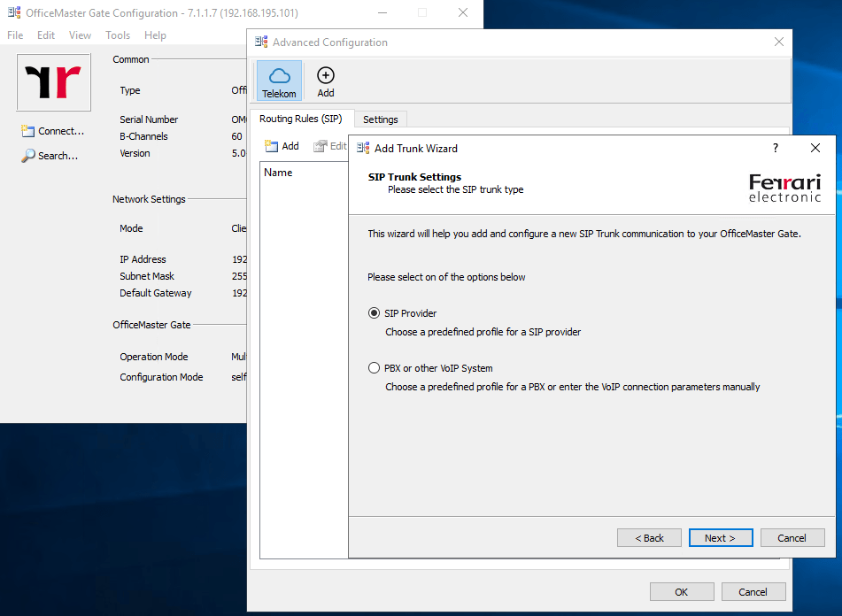Click Next to continue the wizard
The image size is (842, 616).
point(721,537)
